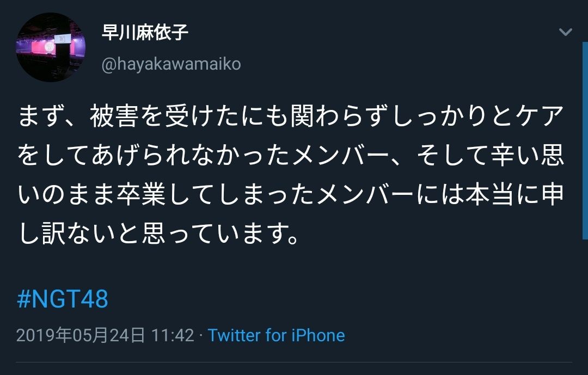Select the word 被害 in the tweet
The width and height of the screenshot is (588, 375).
114,116
